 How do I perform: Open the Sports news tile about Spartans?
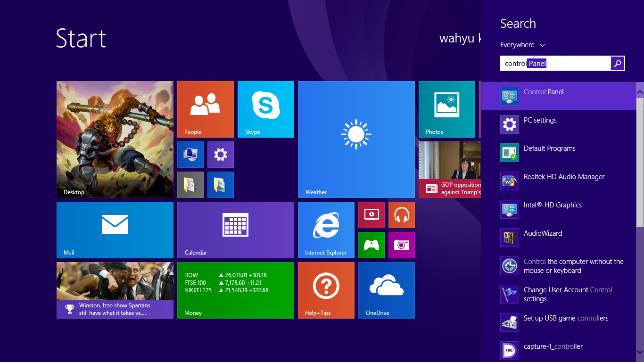(x=115, y=290)
